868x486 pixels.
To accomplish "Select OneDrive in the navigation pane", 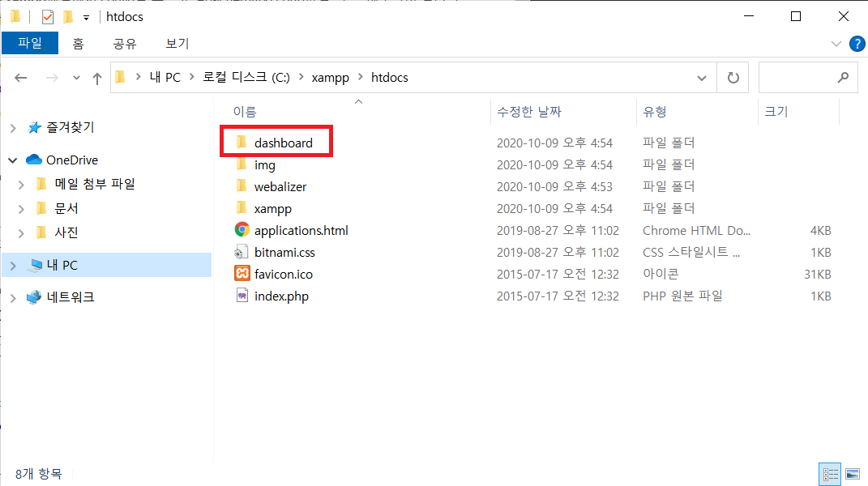I will (72, 160).
